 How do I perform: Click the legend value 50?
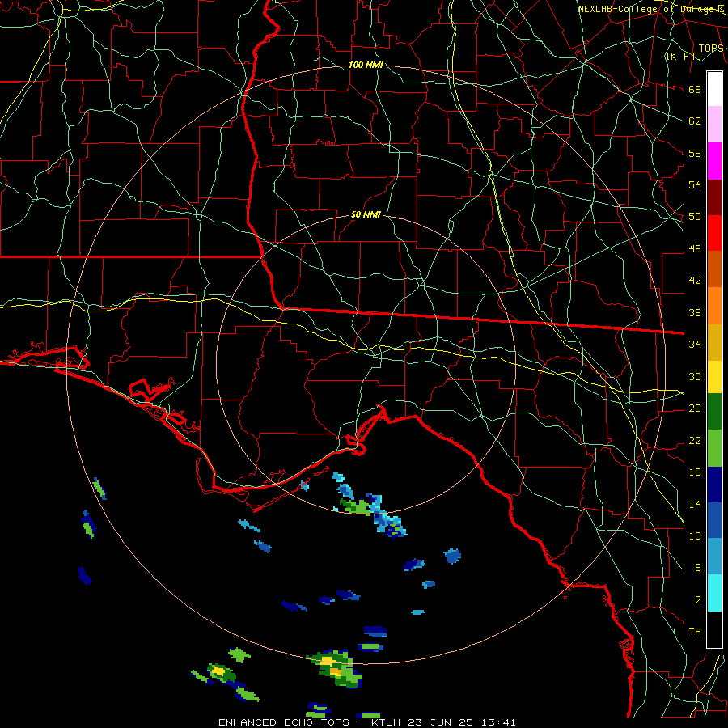[x=695, y=216]
